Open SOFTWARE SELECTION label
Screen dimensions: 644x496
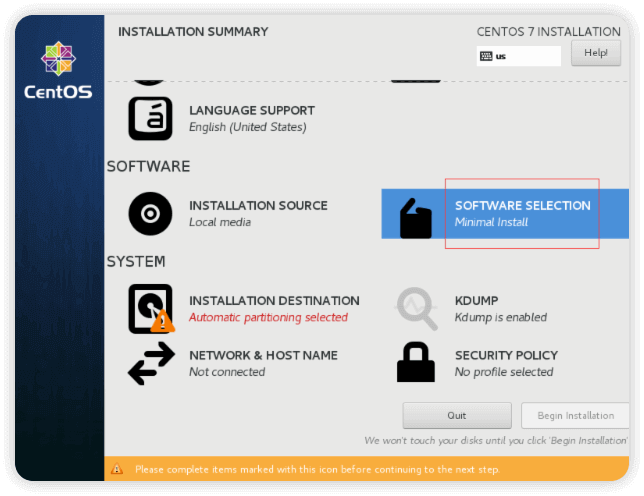point(522,205)
